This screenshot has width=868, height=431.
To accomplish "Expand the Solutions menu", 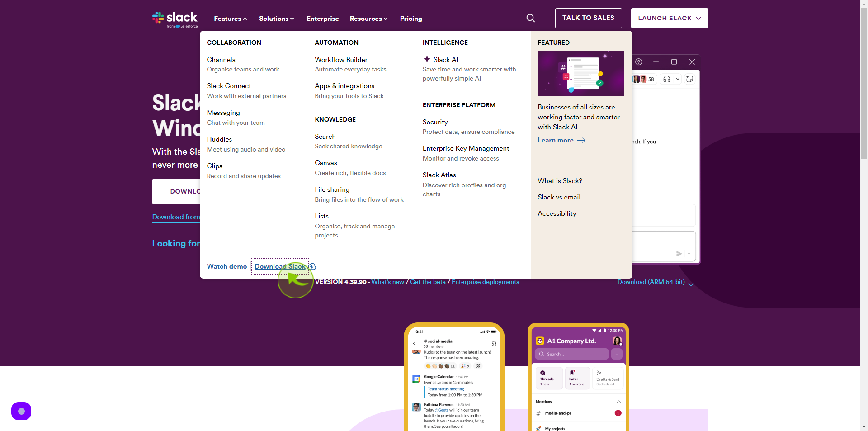I will click(x=276, y=19).
